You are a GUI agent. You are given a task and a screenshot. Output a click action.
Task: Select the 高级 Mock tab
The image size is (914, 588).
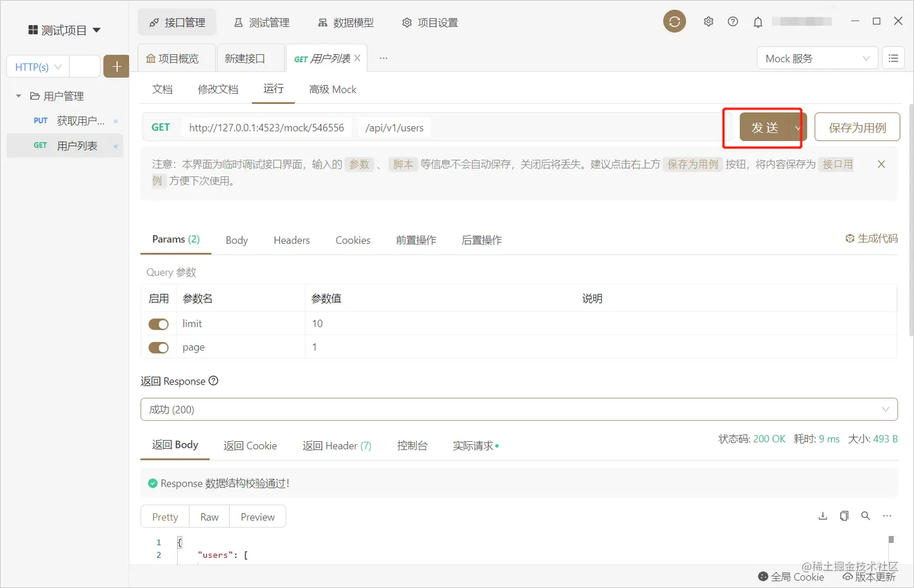point(333,89)
